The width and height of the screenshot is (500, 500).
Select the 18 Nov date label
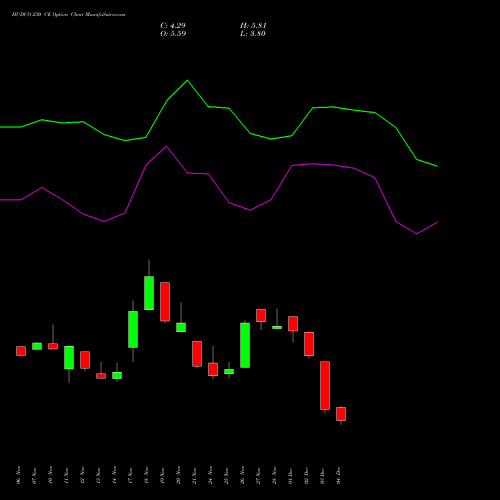coord(146,475)
